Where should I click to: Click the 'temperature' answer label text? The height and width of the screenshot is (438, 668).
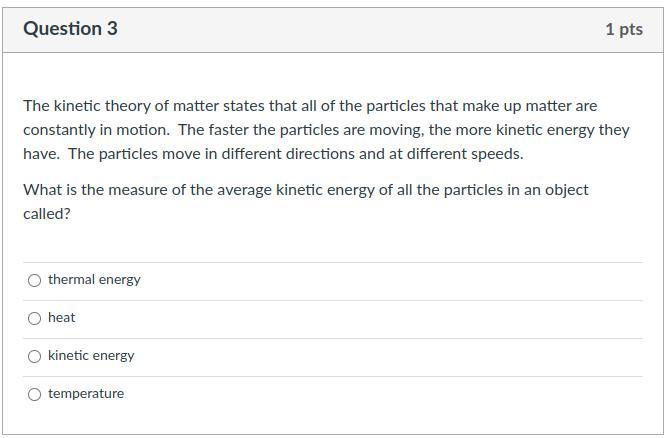[86, 394]
